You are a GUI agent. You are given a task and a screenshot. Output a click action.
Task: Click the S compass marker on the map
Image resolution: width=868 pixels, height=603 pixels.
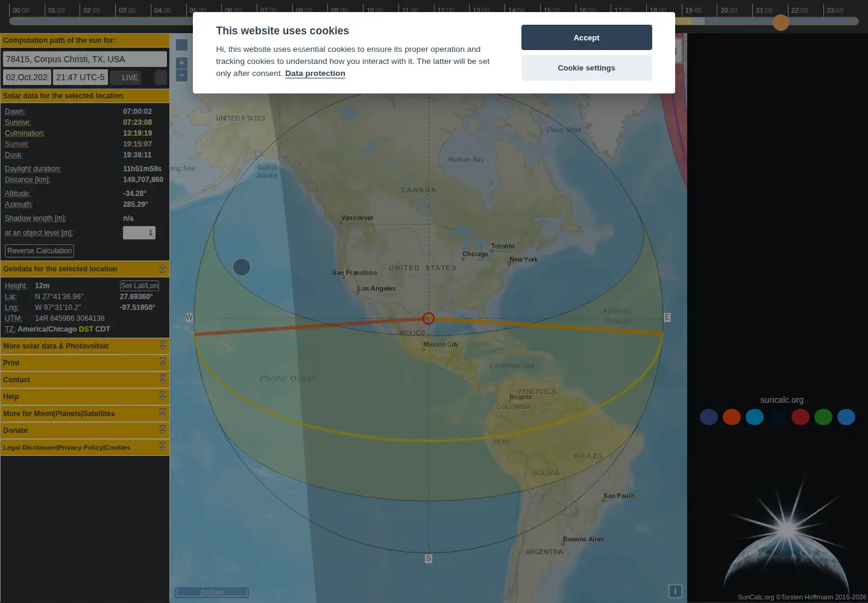click(429, 559)
